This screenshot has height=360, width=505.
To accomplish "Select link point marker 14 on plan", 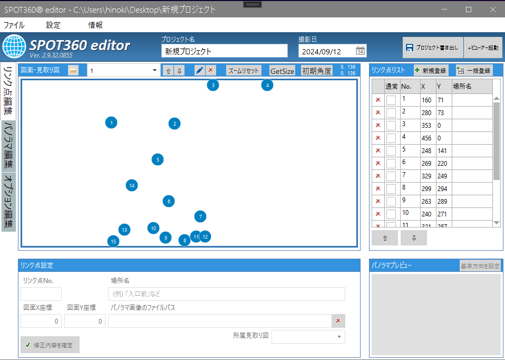I will [x=132, y=185].
